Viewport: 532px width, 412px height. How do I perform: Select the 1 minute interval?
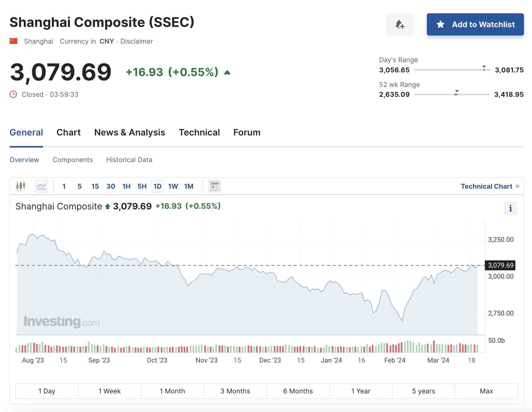coord(64,186)
